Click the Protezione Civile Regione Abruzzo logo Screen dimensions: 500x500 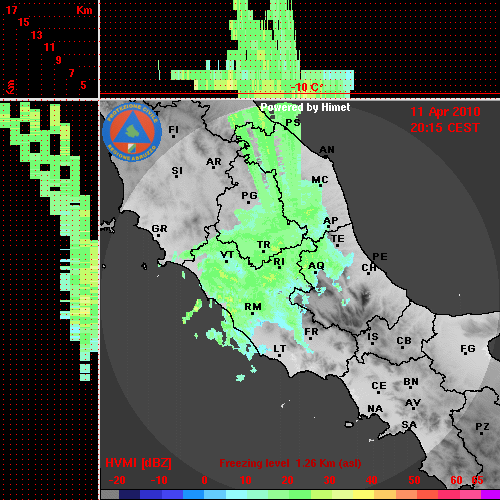click(132, 132)
